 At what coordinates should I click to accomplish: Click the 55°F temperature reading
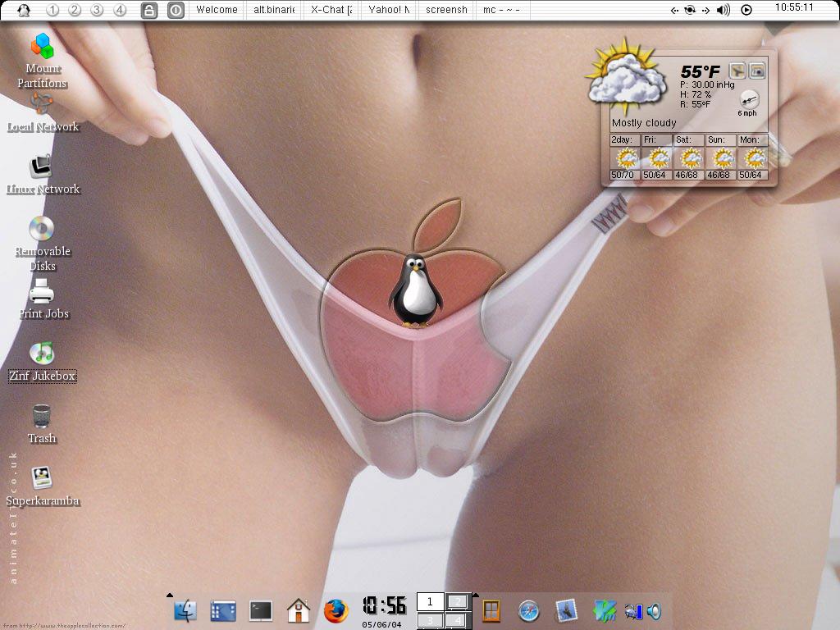coord(700,72)
